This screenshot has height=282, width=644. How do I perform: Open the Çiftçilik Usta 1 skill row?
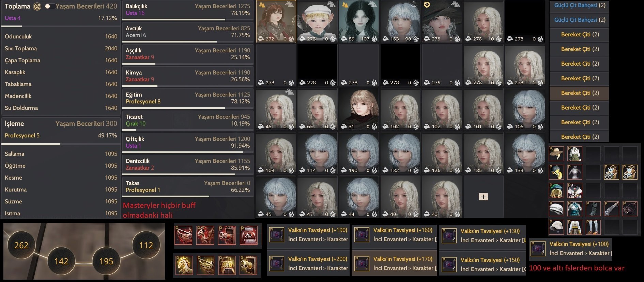click(188, 143)
